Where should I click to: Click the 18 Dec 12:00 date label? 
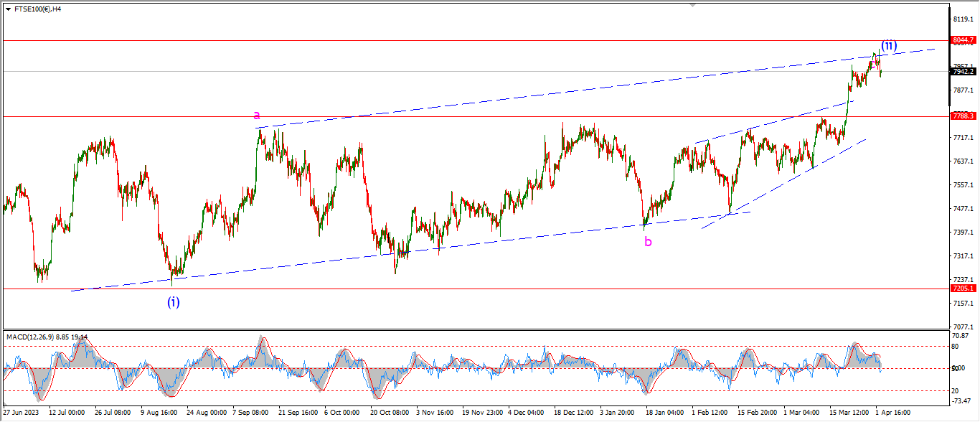[573, 413]
